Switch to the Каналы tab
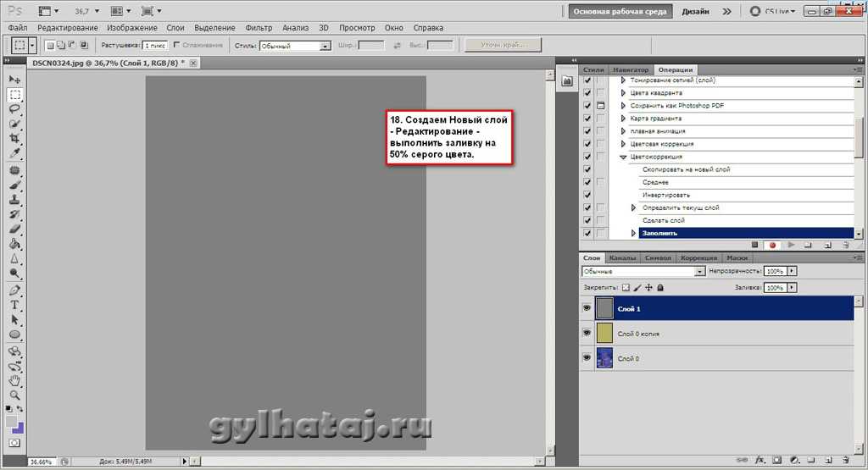The height and width of the screenshot is (470, 868). (622, 257)
